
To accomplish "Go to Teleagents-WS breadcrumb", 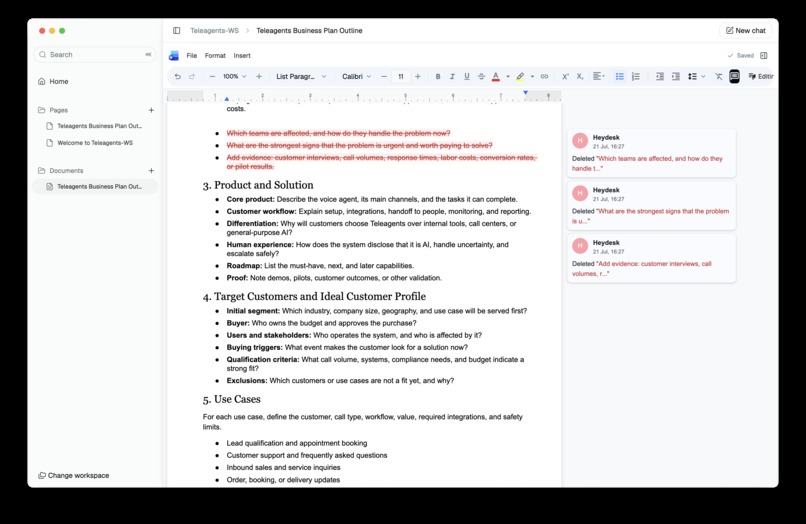I will (214, 30).
